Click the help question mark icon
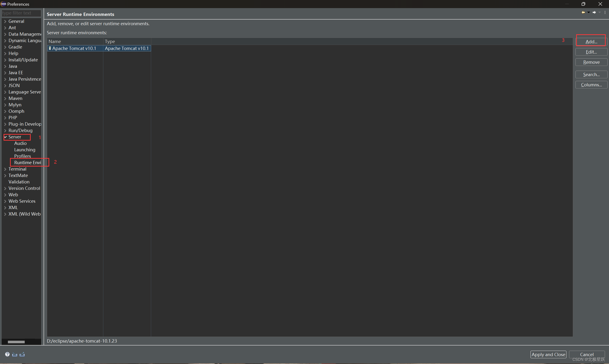The width and height of the screenshot is (609, 364). click(7, 354)
